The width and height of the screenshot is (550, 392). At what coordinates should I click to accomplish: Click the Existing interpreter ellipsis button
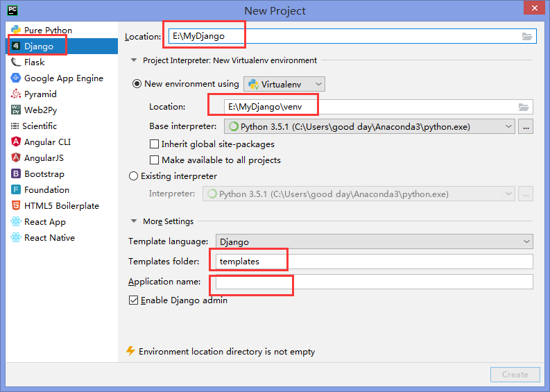(x=526, y=194)
